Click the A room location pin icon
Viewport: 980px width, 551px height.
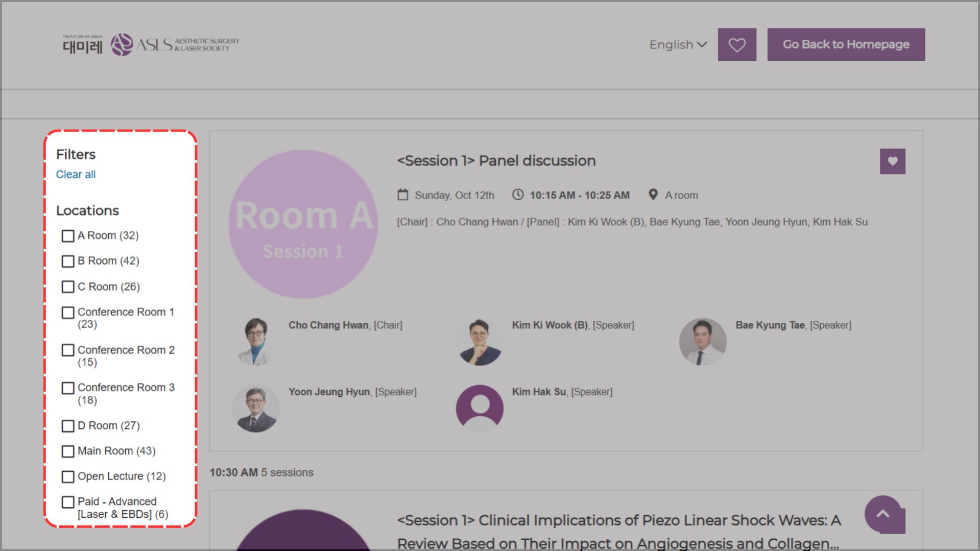653,195
